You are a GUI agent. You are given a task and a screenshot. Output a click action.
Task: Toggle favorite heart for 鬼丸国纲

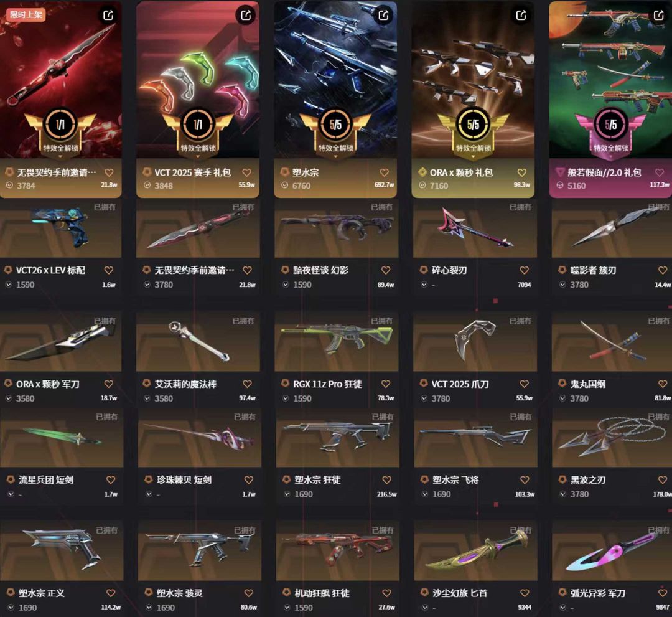click(x=663, y=384)
